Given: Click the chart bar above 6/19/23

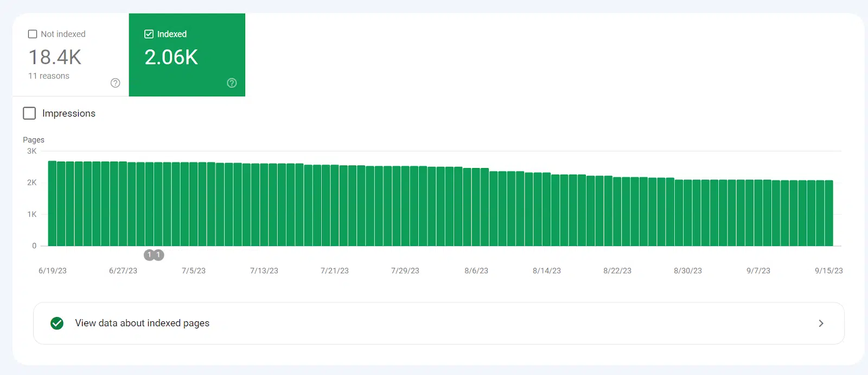Looking at the screenshot, I should tap(53, 204).
